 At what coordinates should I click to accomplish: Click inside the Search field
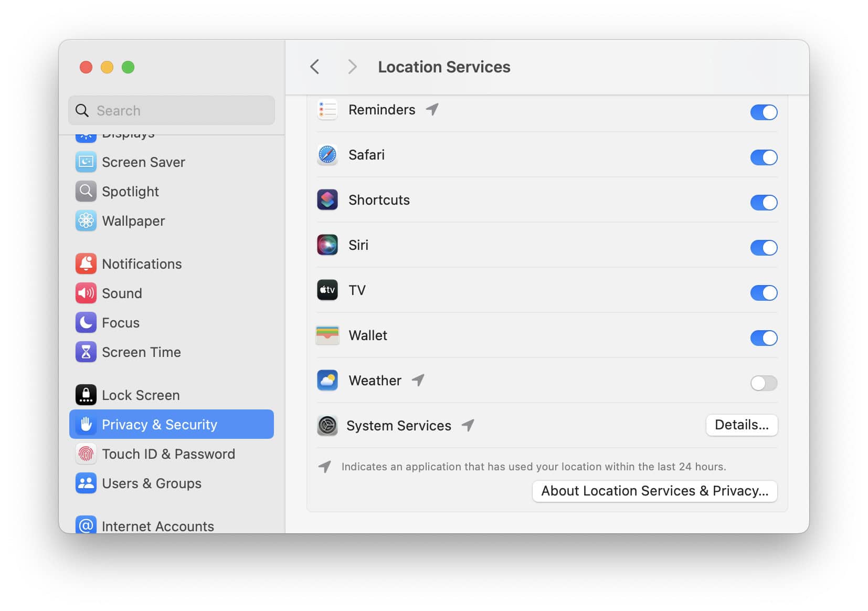point(172,110)
